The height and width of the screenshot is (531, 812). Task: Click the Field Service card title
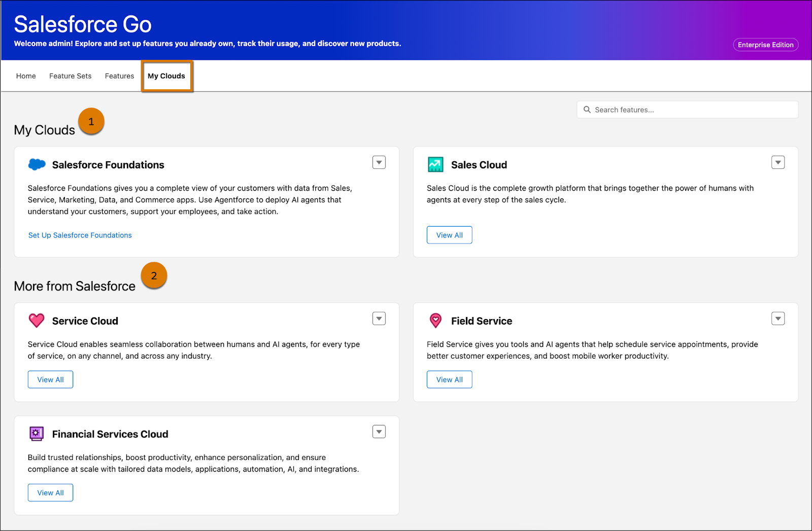tap(482, 321)
